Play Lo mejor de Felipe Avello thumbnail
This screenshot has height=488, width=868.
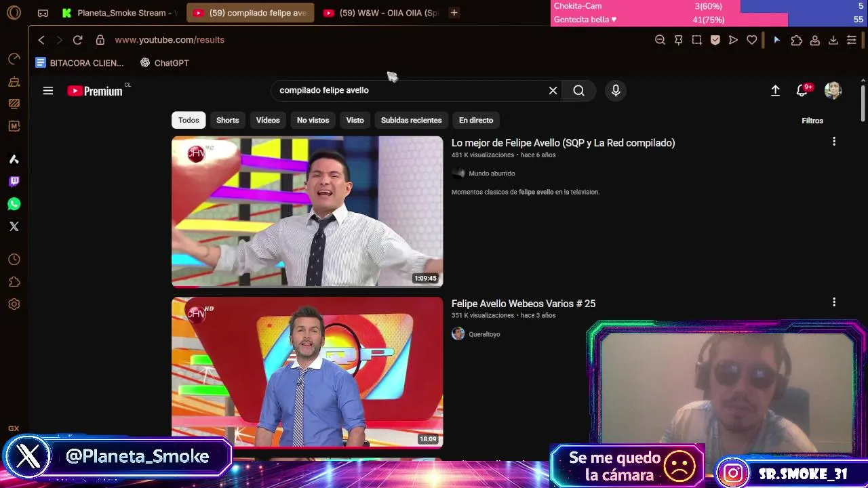coord(307,212)
